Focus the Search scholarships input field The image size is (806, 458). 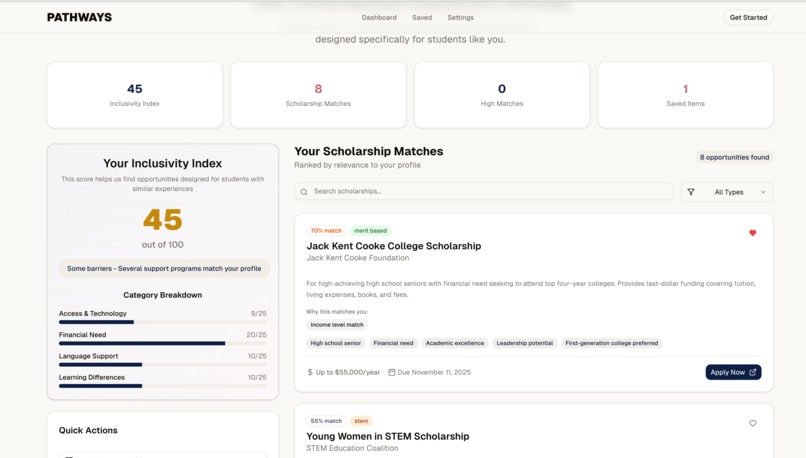(483, 191)
